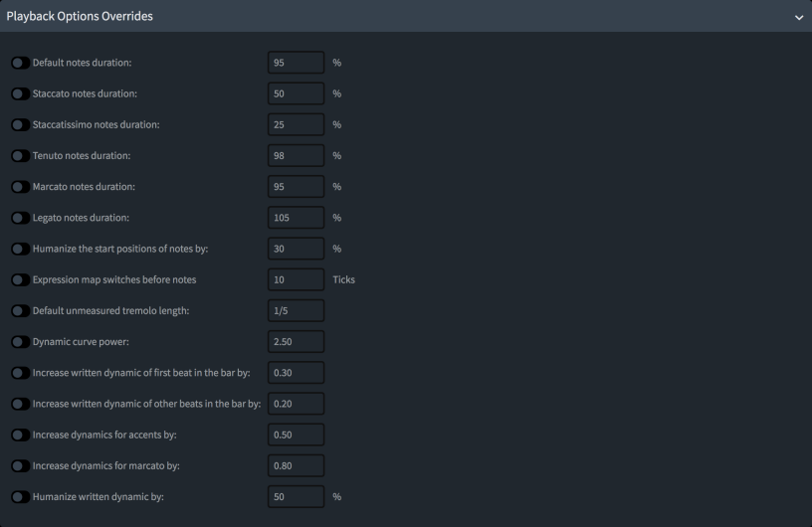Select the Legato notes duration 105 field
Screen dimensions: 812x527
pyautogui.click(x=296, y=218)
